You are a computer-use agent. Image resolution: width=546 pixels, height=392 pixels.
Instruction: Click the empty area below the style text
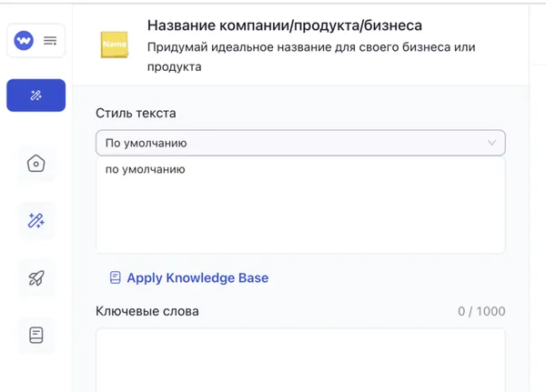tap(300, 223)
